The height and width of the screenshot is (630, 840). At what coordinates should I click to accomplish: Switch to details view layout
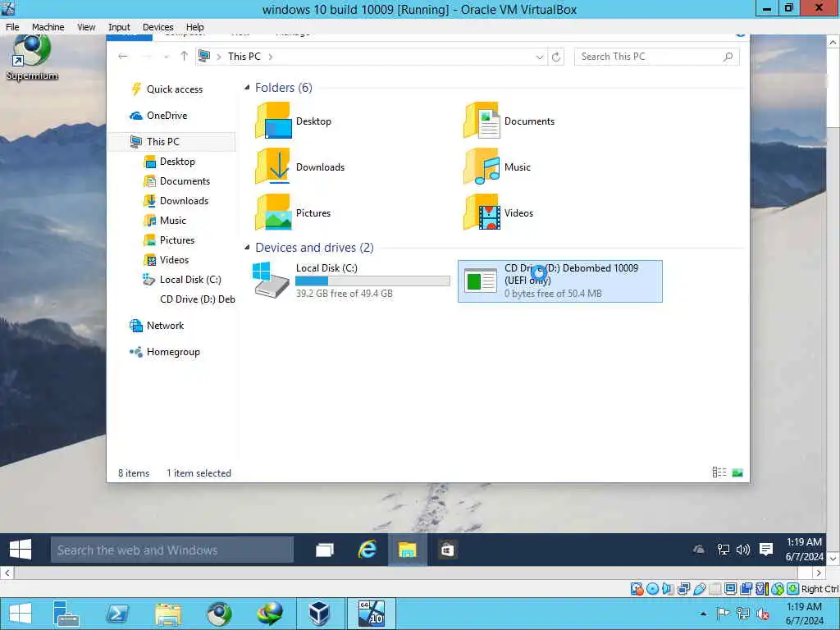coord(719,472)
